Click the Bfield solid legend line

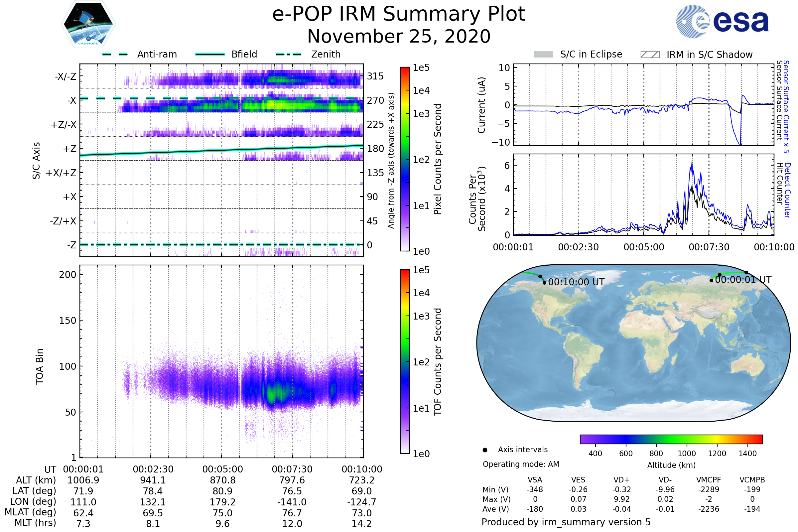click(x=210, y=54)
